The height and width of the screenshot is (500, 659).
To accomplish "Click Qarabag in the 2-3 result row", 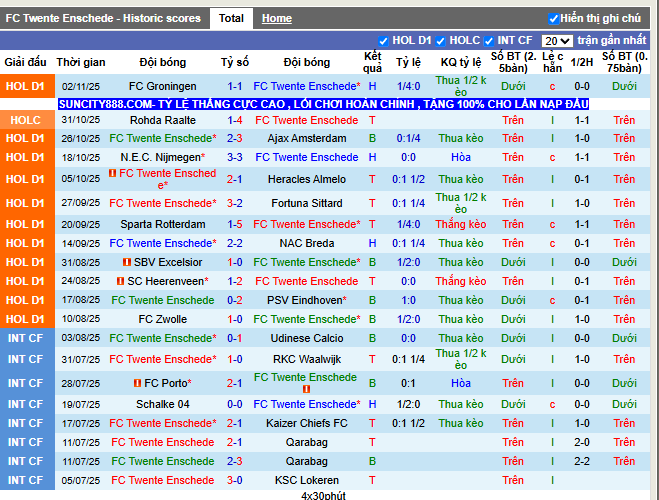I will tap(307, 461).
